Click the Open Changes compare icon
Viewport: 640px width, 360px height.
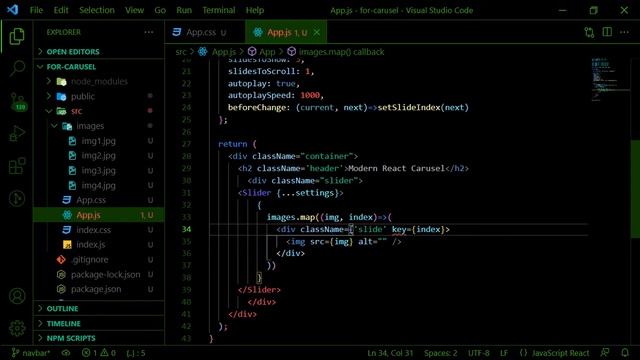(x=589, y=32)
